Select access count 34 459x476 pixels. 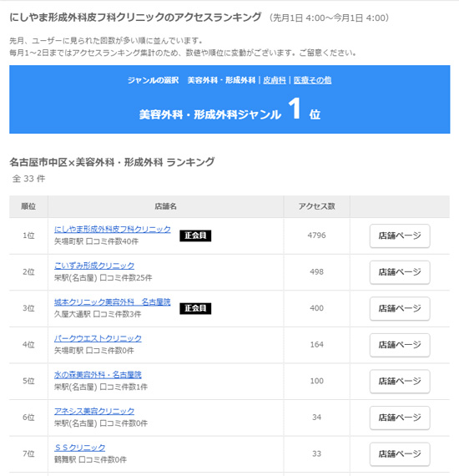[317, 418]
